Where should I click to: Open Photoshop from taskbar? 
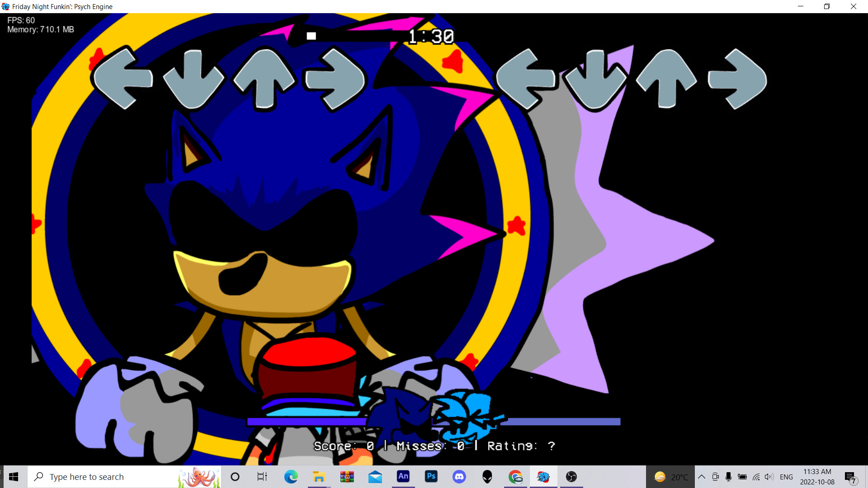coord(431,477)
